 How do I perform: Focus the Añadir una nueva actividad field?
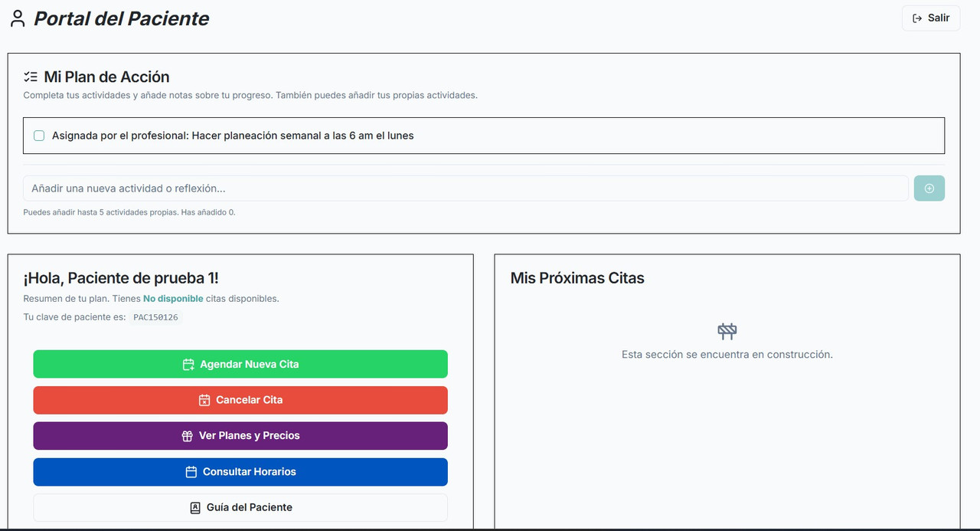[x=465, y=188]
